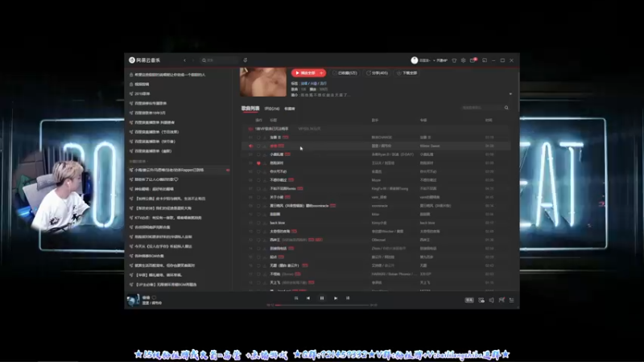Open the user avatar profile
644x362 pixels.
pyautogui.click(x=415, y=60)
